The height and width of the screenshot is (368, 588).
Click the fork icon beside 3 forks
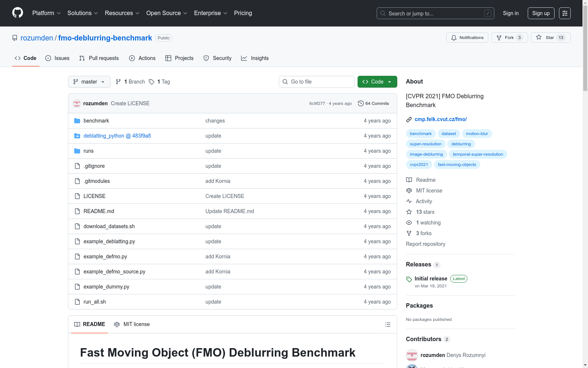coord(409,233)
